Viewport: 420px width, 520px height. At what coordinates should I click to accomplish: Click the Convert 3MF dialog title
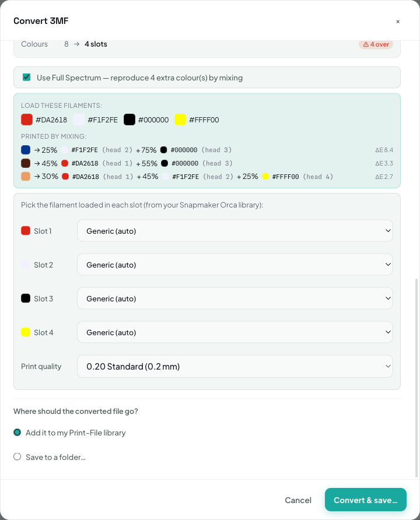click(41, 21)
